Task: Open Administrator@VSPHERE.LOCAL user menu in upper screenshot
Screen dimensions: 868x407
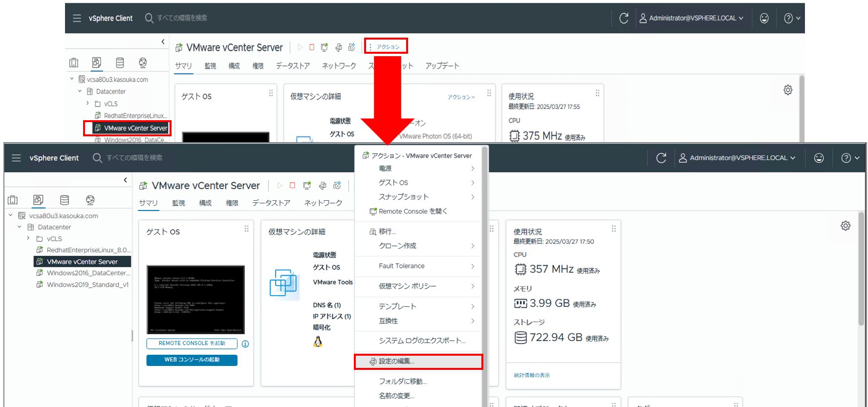Action: click(x=692, y=18)
